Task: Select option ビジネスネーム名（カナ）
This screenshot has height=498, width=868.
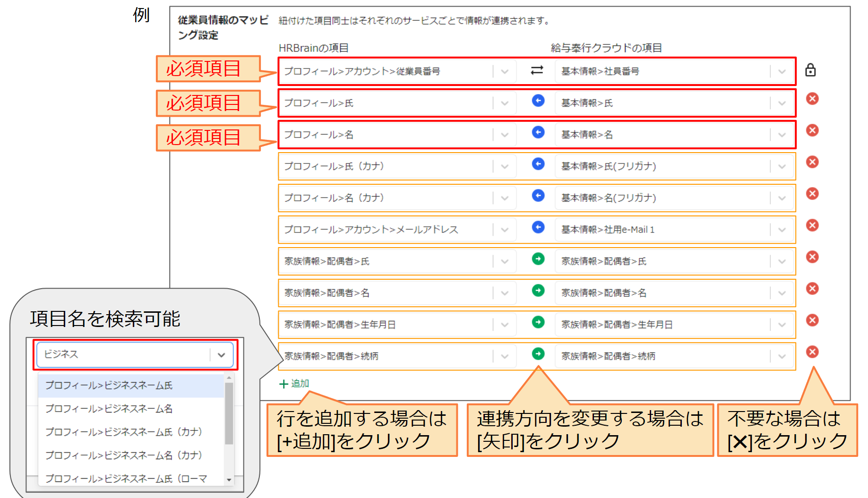Action: point(130,455)
